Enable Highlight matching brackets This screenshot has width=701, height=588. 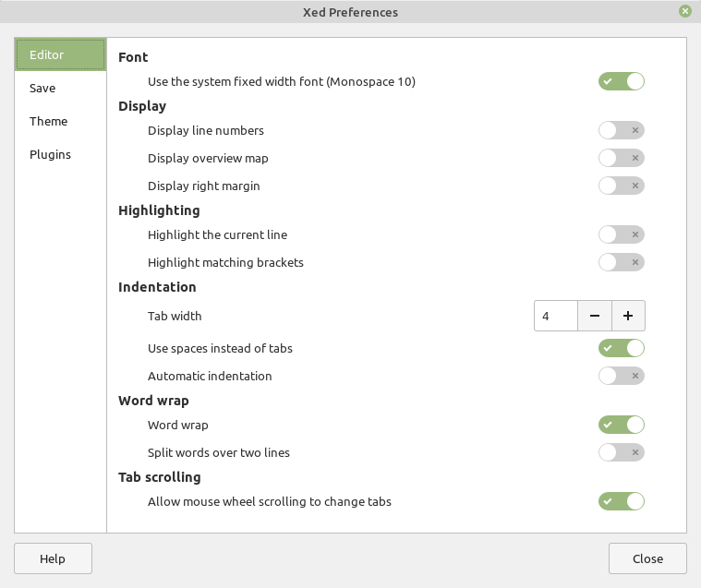click(x=621, y=262)
